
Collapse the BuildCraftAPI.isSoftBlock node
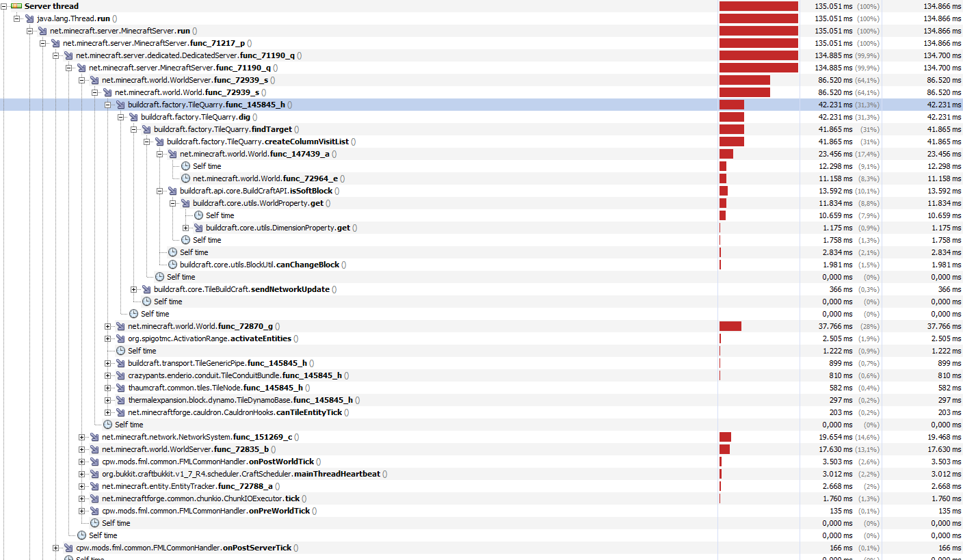point(160,191)
